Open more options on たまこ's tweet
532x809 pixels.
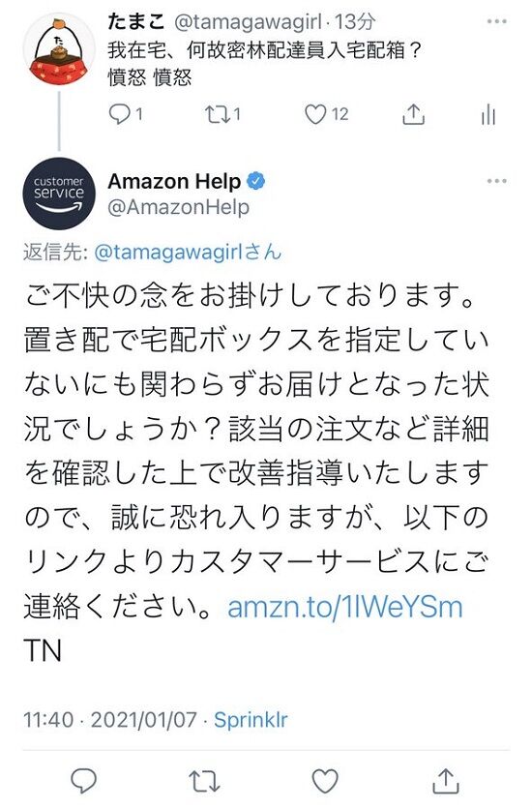click(497, 21)
